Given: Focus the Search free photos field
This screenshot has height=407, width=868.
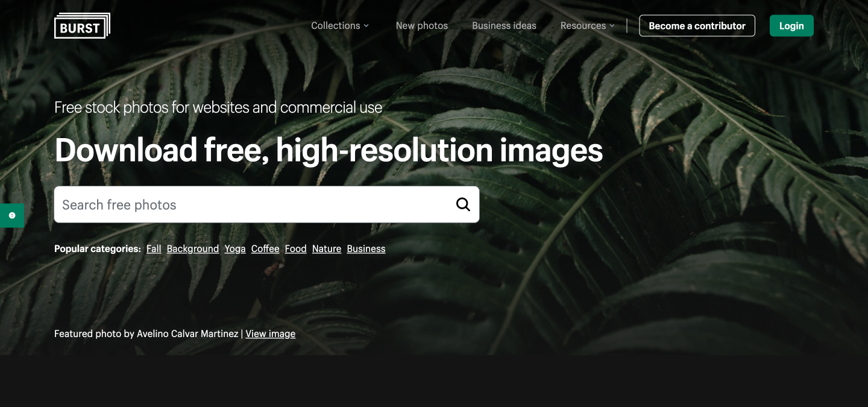Looking at the screenshot, I should [266, 204].
